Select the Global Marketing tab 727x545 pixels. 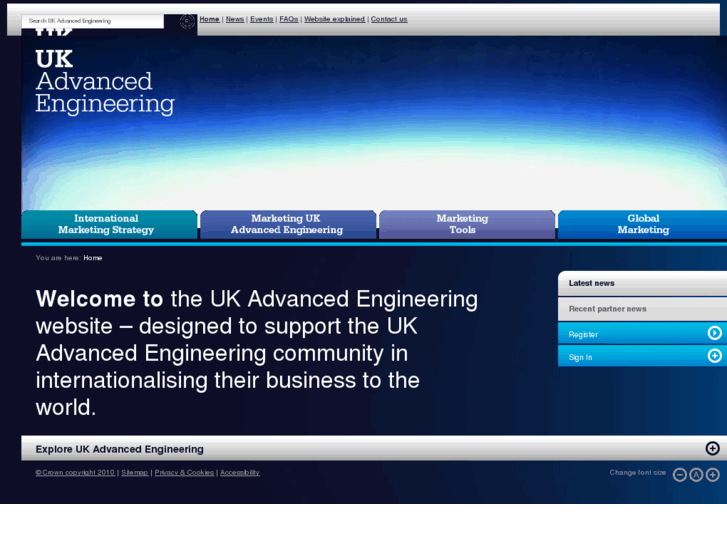tap(643, 224)
